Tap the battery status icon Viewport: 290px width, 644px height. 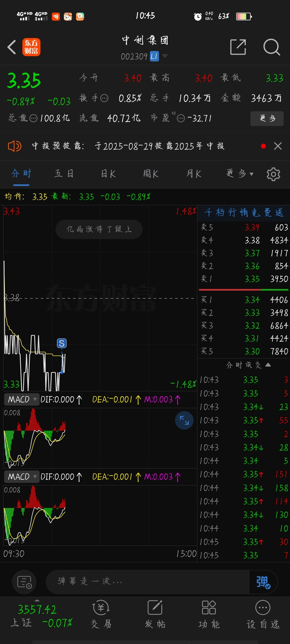point(244,16)
